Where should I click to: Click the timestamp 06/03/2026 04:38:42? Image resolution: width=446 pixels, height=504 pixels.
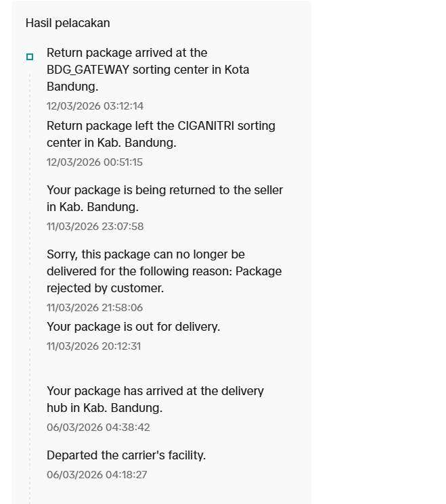pyautogui.click(x=98, y=428)
